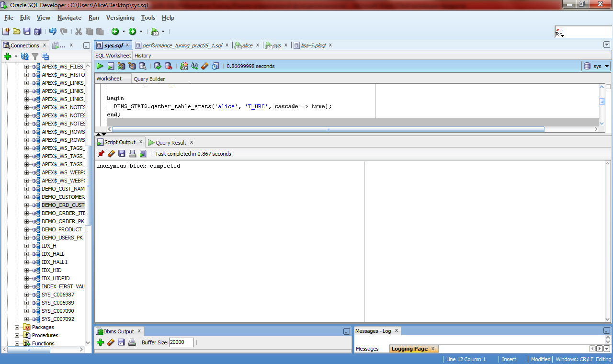This screenshot has width=613, height=364.
Task: Click the Copy icon in main toolbar
Action: (90, 32)
